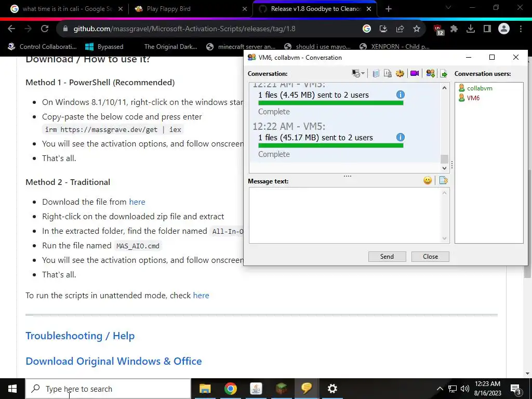
Task: Switch to Google search 'what time' tab
Action: point(67,9)
